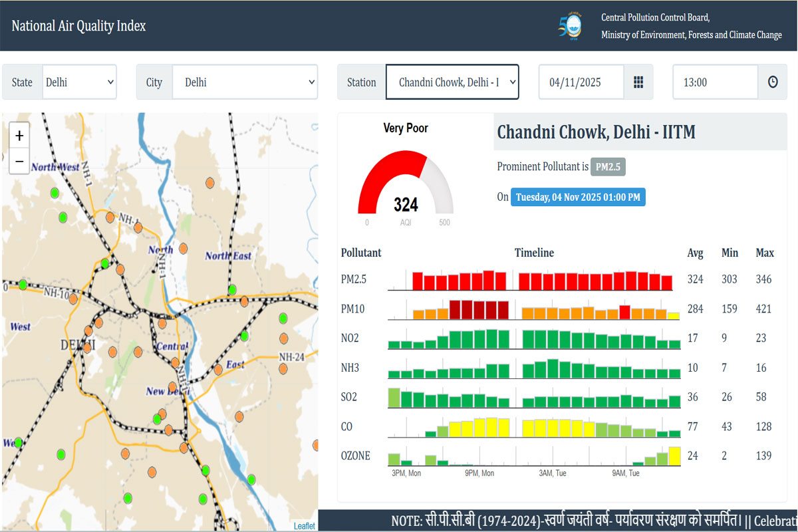Open the calendar grid date picker icon

(x=638, y=82)
